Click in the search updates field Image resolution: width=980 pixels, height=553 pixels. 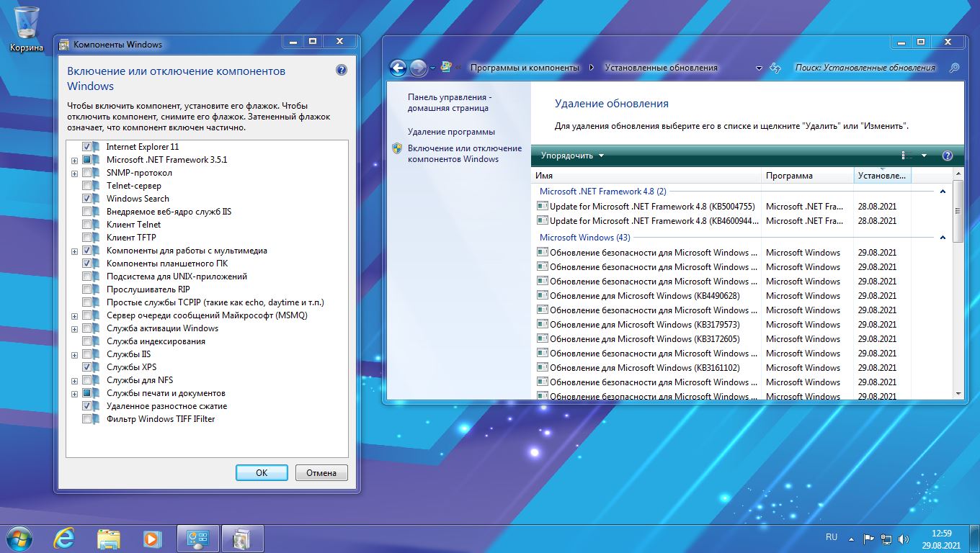pos(865,68)
